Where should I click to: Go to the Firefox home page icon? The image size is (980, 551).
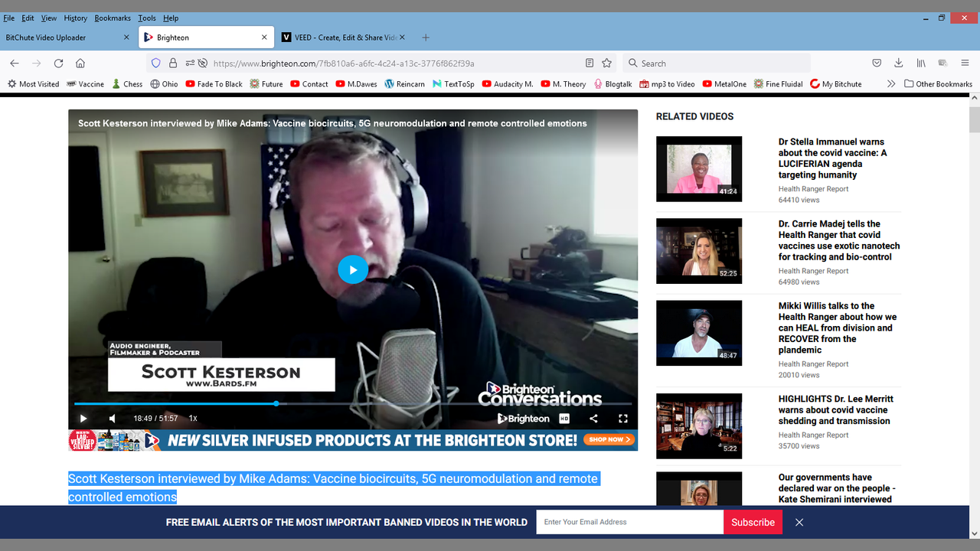(x=80, y=64)
